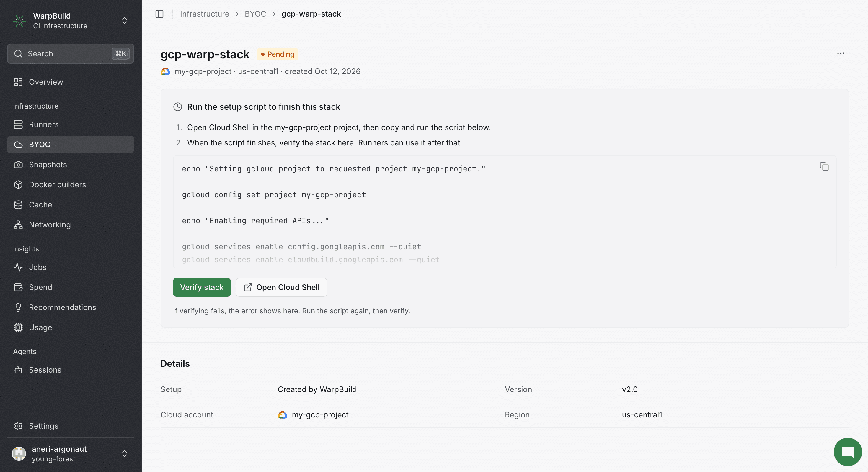Screen dimensions: 868x472
Task: View Recommendations
Action: 71,307
